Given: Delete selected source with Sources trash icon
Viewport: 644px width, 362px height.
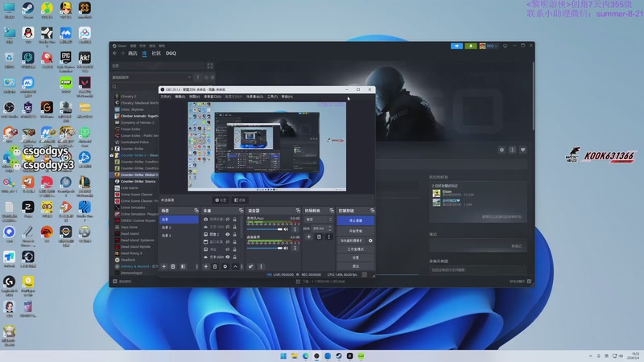Looking at the screenshot, I should [215, 267].
